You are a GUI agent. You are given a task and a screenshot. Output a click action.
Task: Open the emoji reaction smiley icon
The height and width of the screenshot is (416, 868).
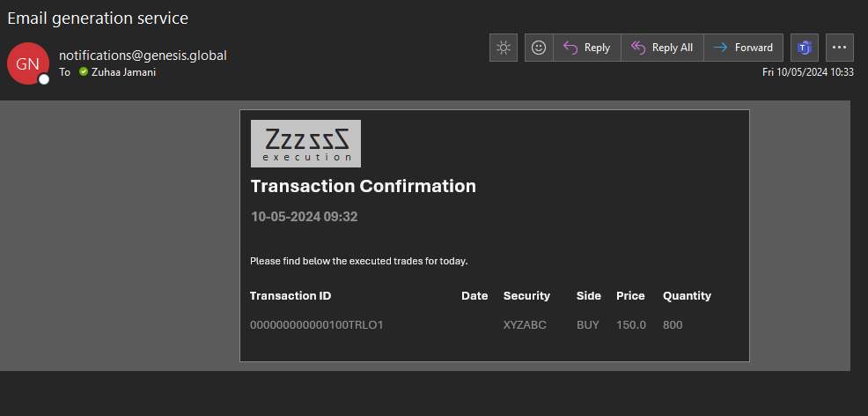[x=539, y=48]
